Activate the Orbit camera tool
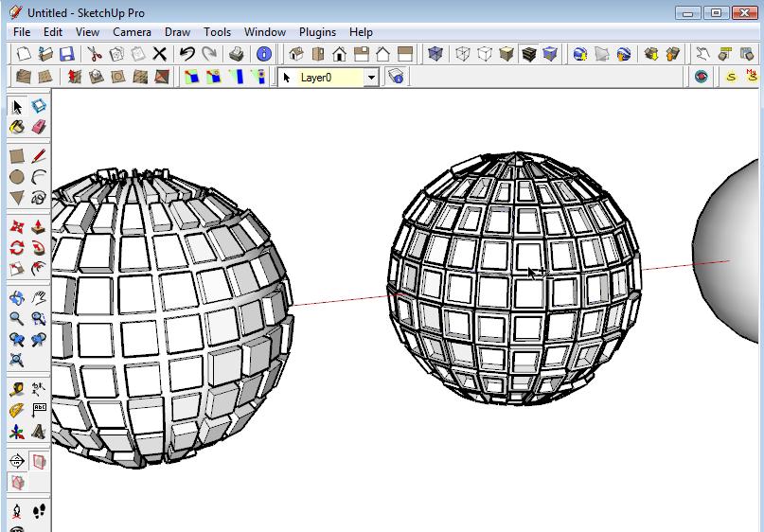Viewport: 764px width, 532px height. coord(17,297)
